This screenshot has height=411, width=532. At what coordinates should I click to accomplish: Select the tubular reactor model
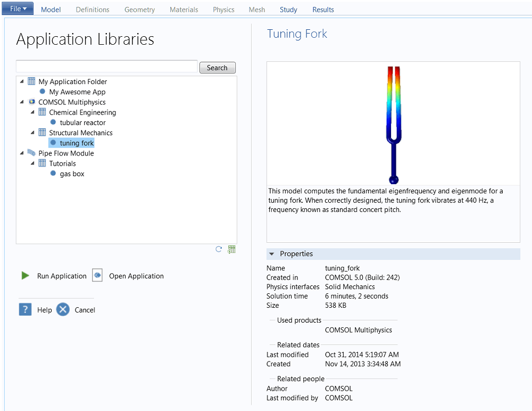[x=83, y=122]
